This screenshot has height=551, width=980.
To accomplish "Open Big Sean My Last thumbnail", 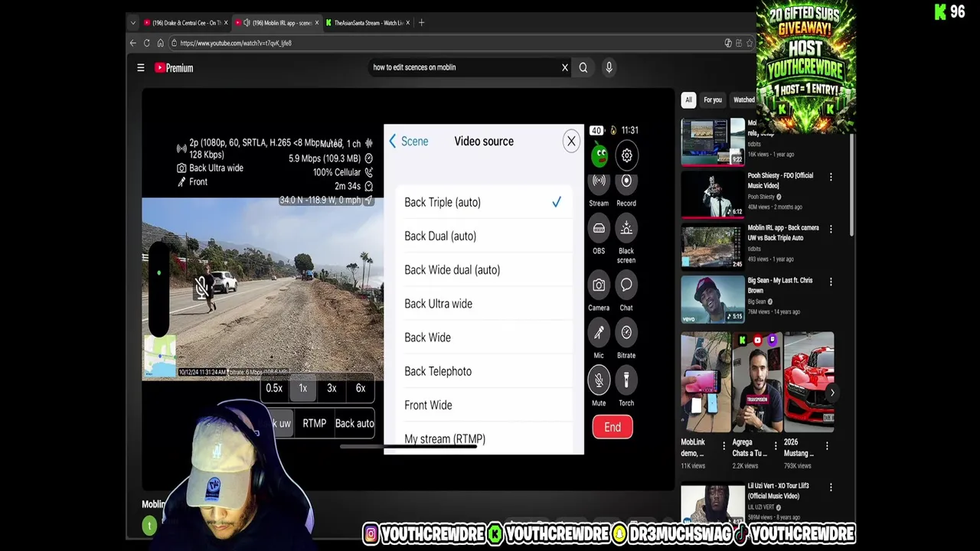I will click(x=713, y=298).
